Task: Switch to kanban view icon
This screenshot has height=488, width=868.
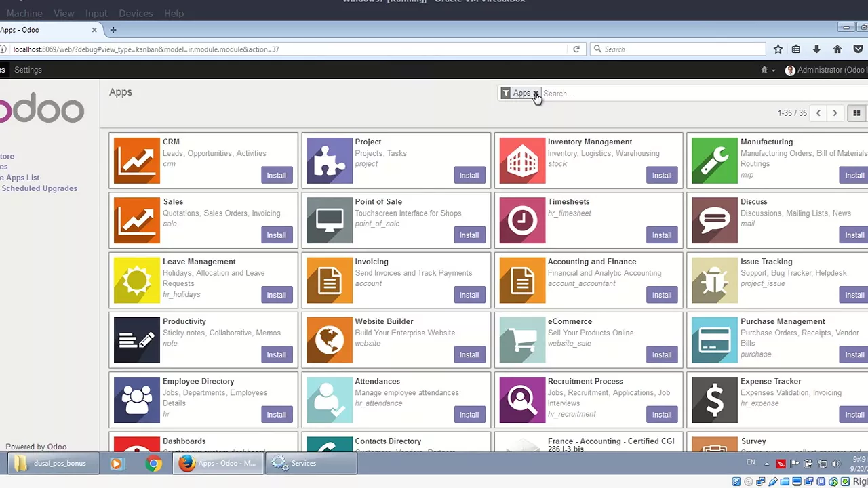Action: tap(856, 113)
